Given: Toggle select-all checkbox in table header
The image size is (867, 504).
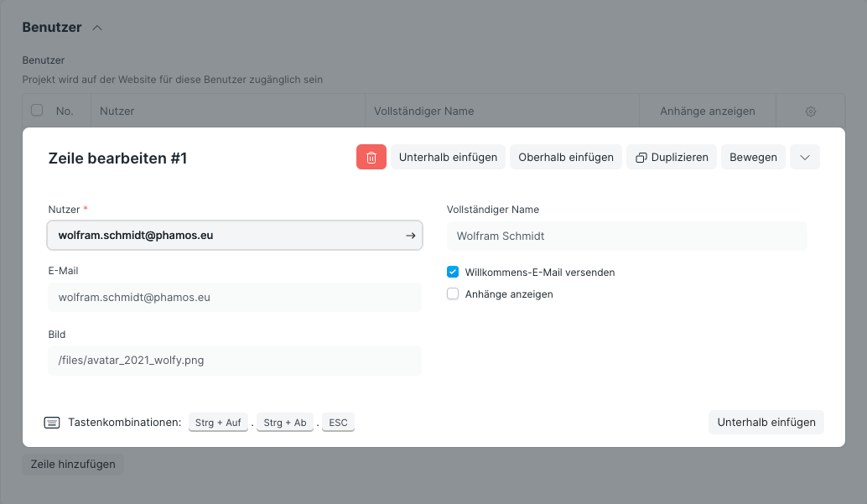Looking at the screenshot, I should tap(37, 110).
